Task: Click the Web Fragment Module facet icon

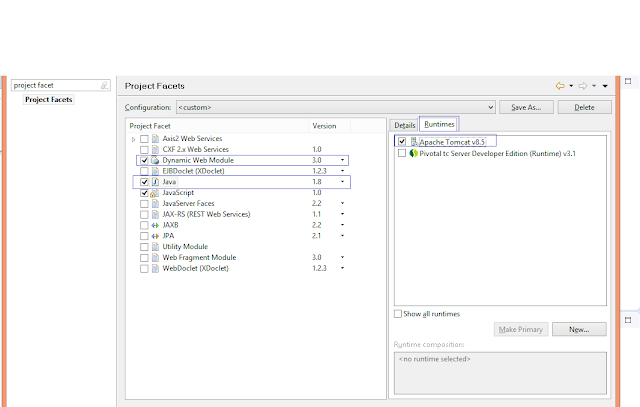Action: pyautogui.click(x=155, y=258)
